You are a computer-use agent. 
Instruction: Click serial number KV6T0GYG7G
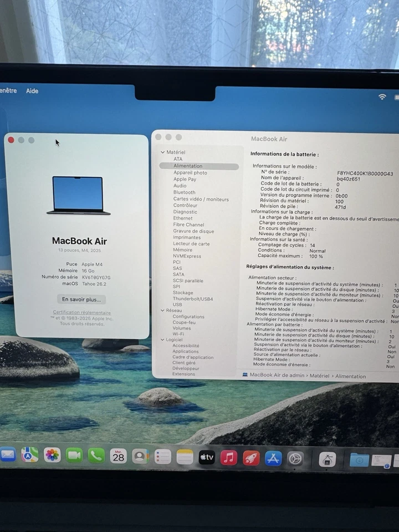[96, 277]
